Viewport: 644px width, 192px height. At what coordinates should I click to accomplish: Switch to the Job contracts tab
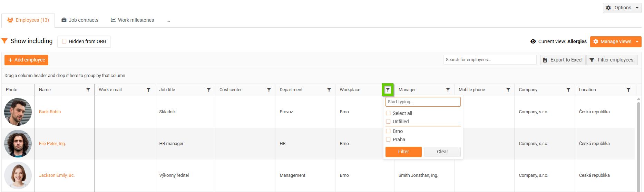pos(80,20)
